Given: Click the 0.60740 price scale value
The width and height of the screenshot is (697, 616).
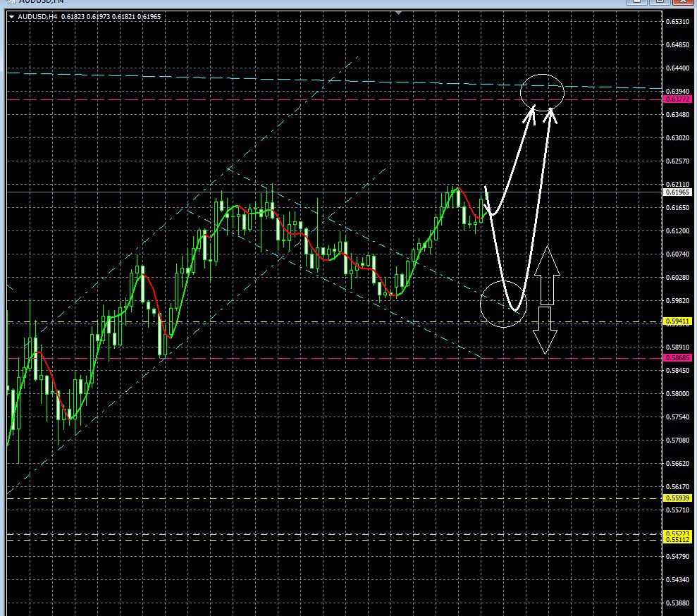Looking at the screenshot, I should click(x=677, y=254).
